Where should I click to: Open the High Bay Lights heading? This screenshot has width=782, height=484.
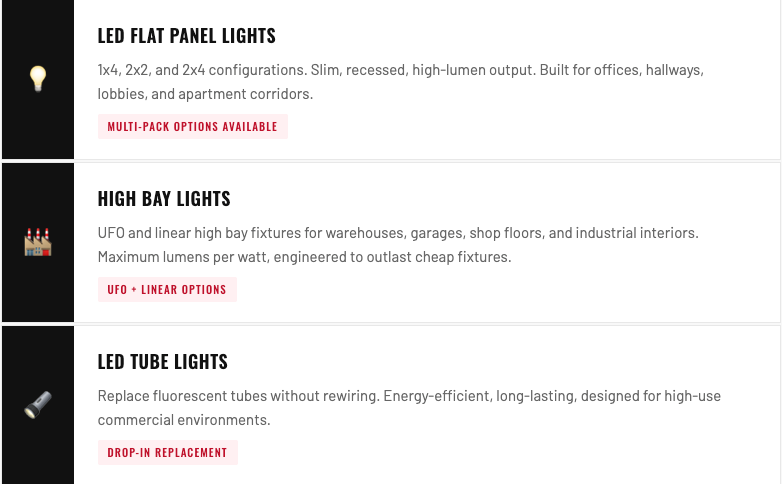pyautogui.click(x=164, y=199)
